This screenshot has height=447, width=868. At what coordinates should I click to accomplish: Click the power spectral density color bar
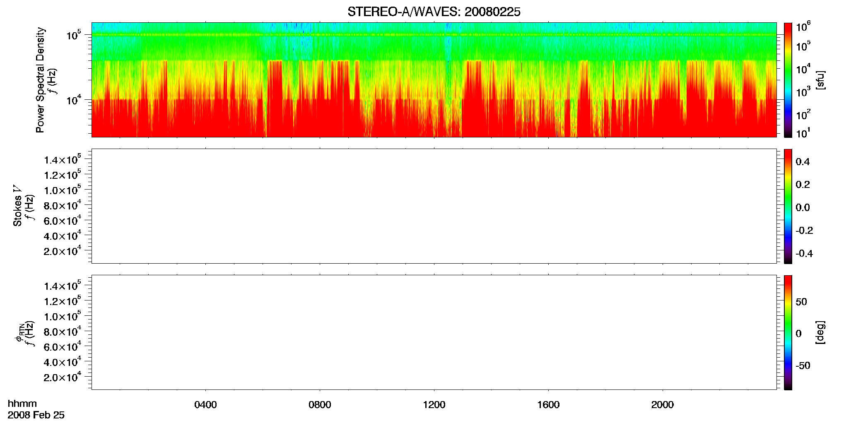coord(788,80)
